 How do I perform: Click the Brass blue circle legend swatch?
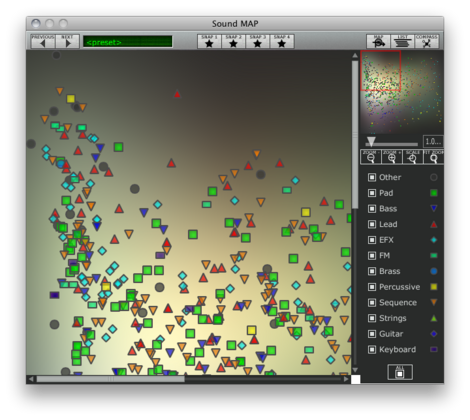click(x=434, y=271)
